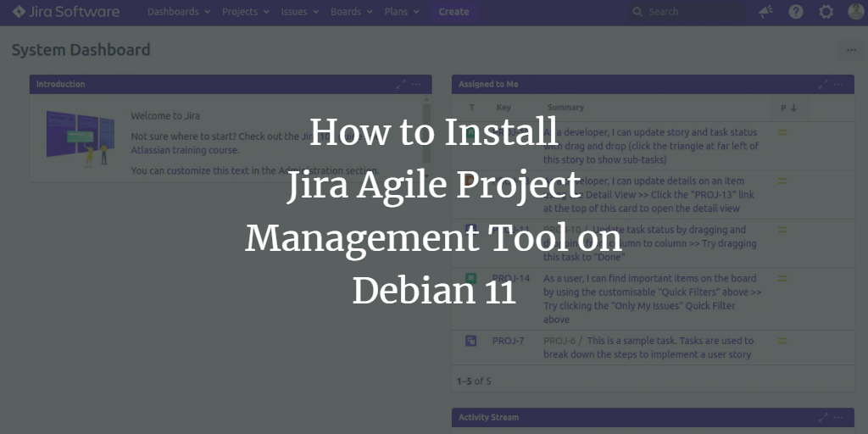Screen dimensions: 868x434
Task: Click the System Dashboard heading
Action: (x=81, y=50)
